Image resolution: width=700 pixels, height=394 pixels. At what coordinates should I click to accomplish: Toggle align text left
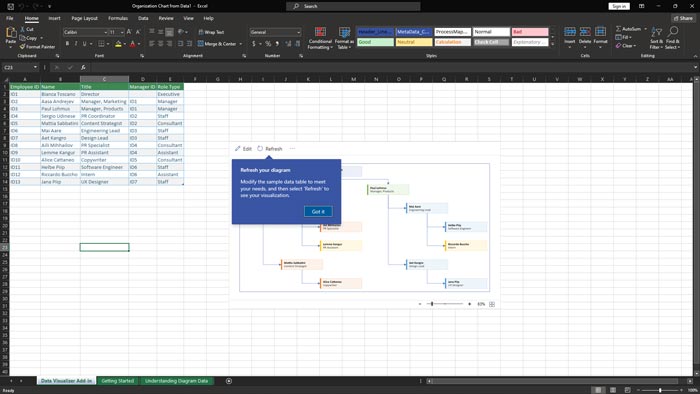(x=152, y=44)
